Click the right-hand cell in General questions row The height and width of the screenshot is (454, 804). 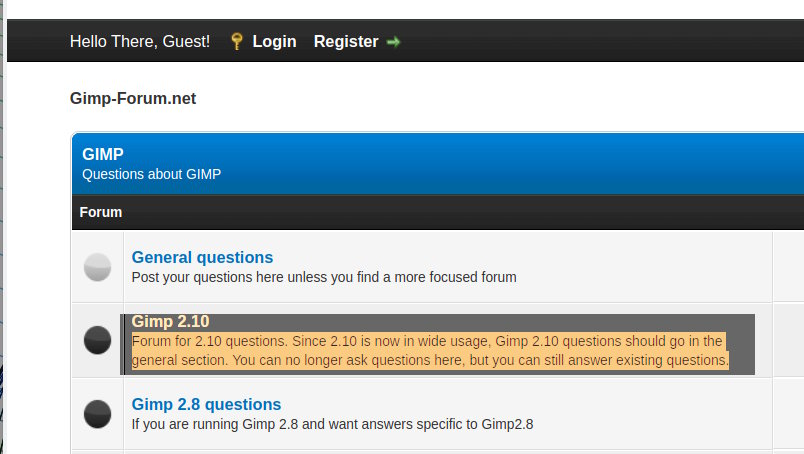coord(788,267)
